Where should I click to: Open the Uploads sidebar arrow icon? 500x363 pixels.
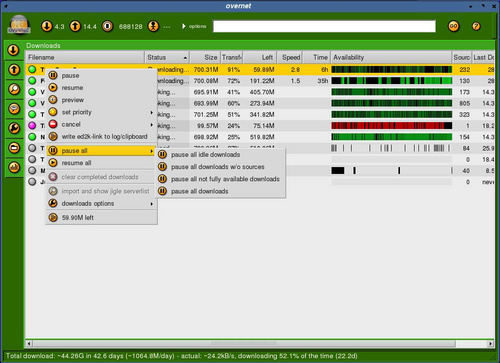coord(14,70)
